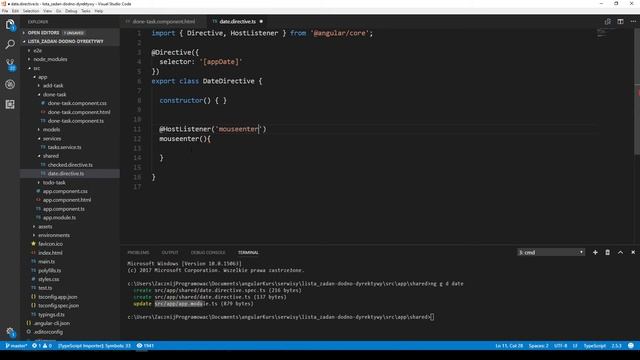
Task: Open checked.directive.ts file
Action: point(70,165)
